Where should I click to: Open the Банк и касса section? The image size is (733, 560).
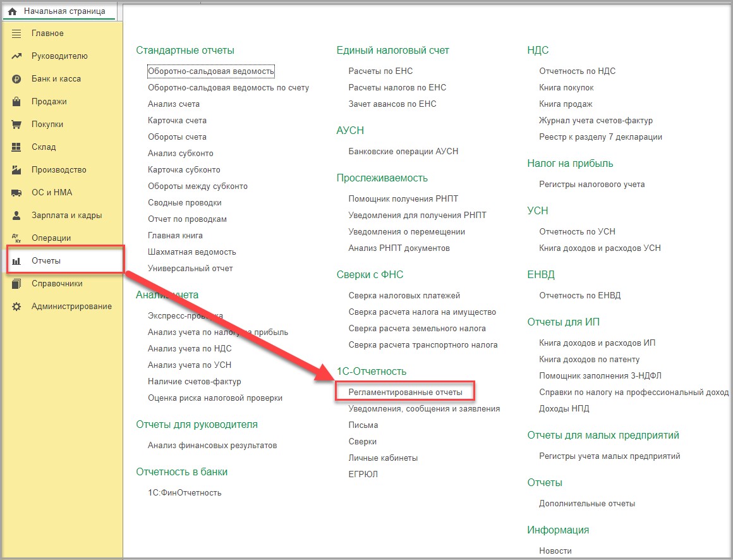pyautogui.click(x=56, y=79)
